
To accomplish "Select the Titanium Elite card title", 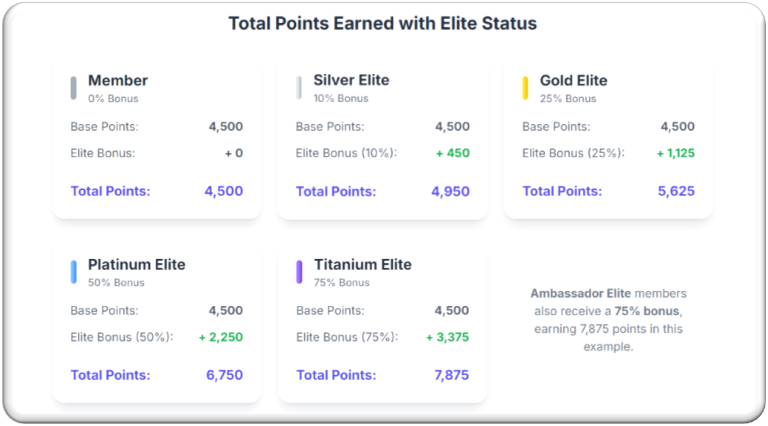I will coord(360,265).
